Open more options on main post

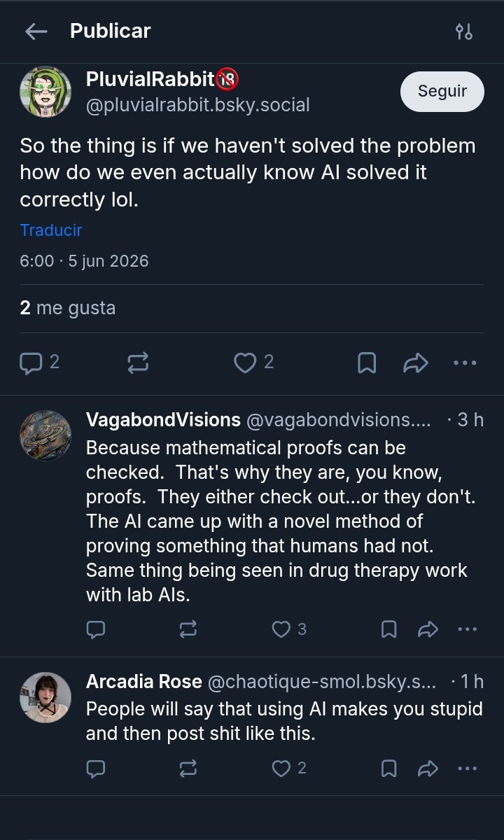465,363
